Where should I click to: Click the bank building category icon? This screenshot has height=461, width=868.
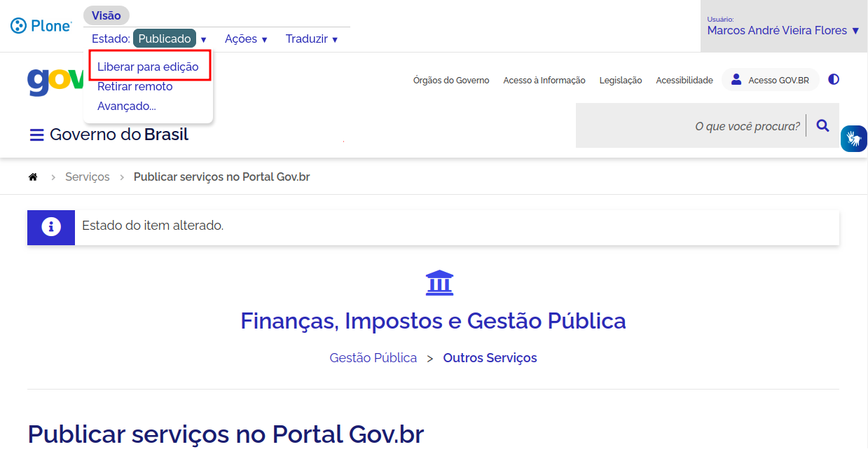(x=439, y=283)
